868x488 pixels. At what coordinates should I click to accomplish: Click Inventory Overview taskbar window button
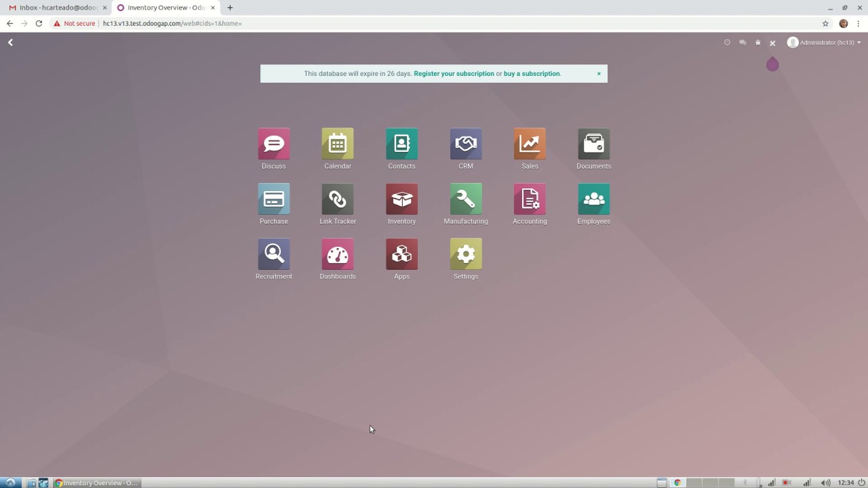point(97,483)
